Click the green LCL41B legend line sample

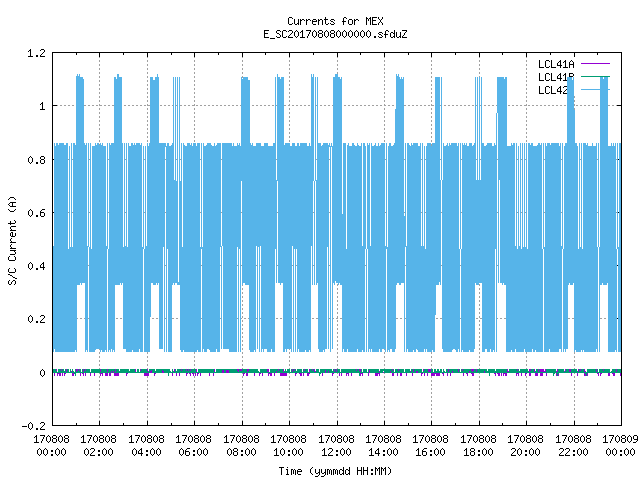[595, 76]
